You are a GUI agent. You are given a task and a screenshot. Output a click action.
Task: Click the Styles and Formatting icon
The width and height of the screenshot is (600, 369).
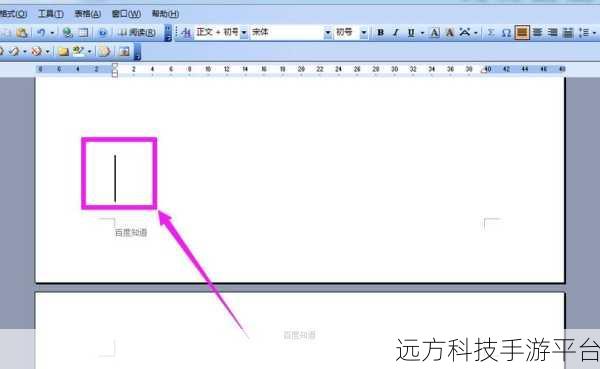pos(186,33)
